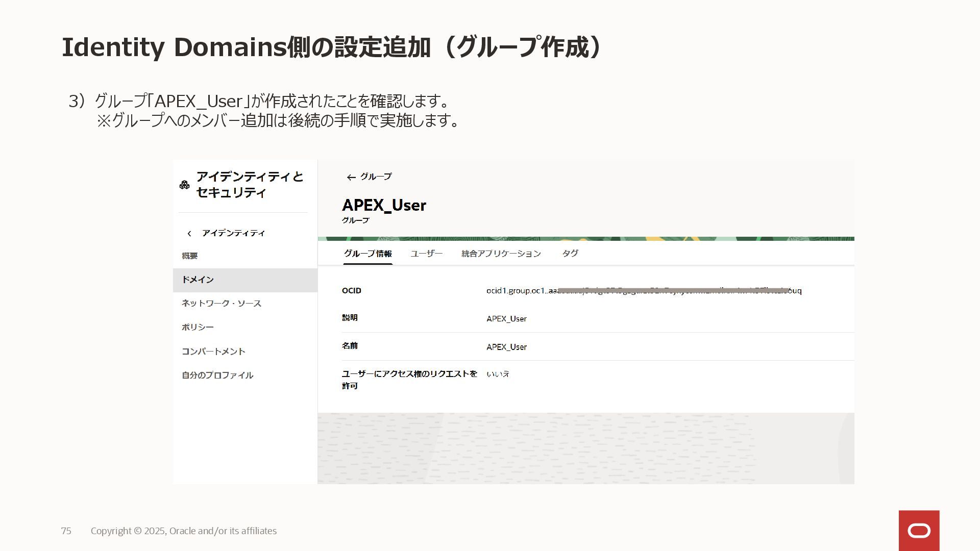
Task: Click the back arrow next to グループ
Action: click(x=351, y=178)
